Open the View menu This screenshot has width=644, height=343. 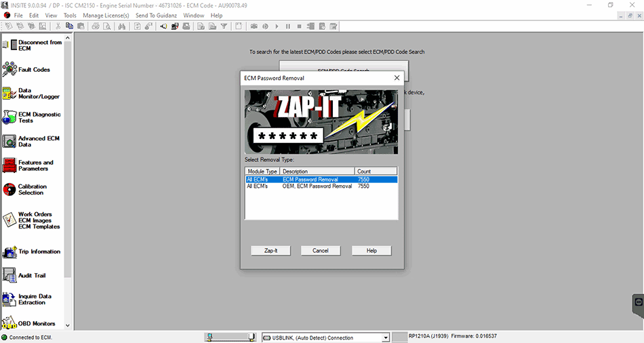point(51,15)
